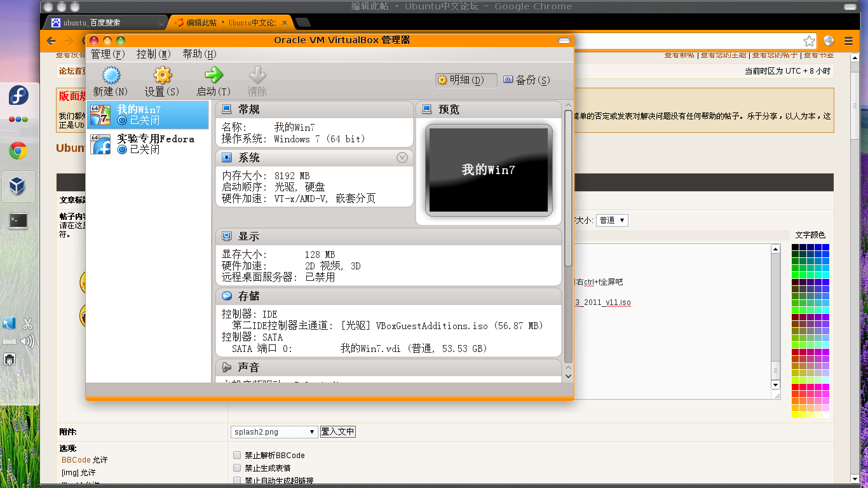Bookmark page with the star icon
Screen dimensions: 868x488
[809, 41]
